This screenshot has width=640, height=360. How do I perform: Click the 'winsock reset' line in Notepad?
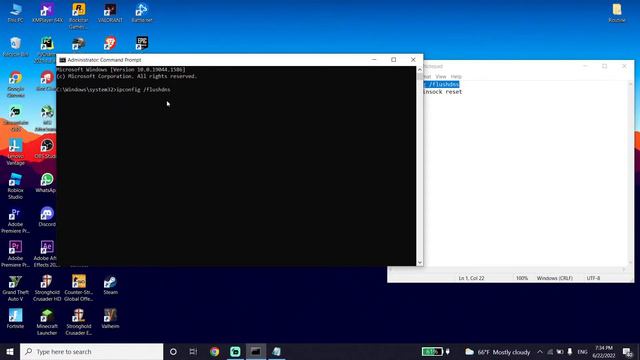click(443, 92)
